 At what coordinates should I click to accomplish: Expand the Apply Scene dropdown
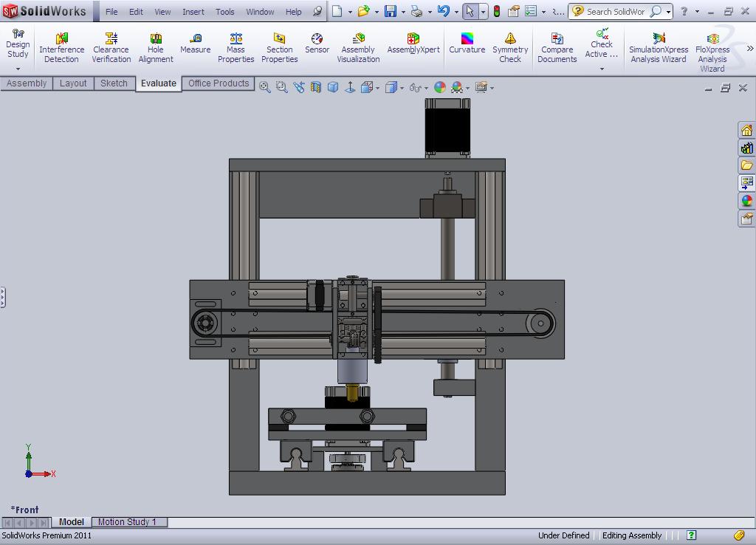coord(467,87)
